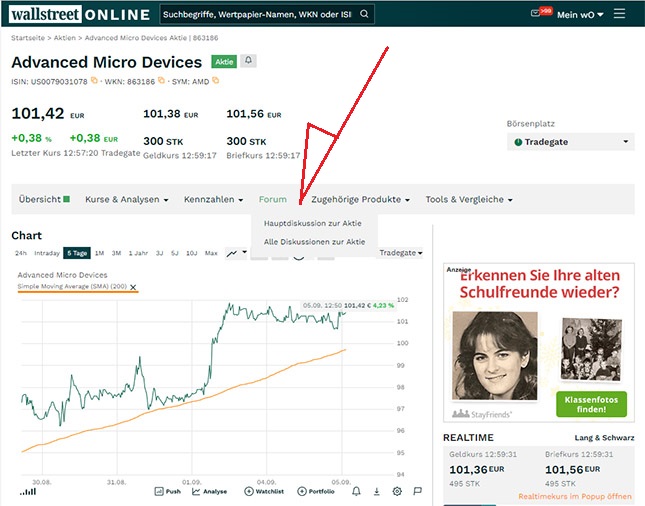Select the 5 Tage chart range
The width and height of the screenshot is (645, 506).
[77, 253]
